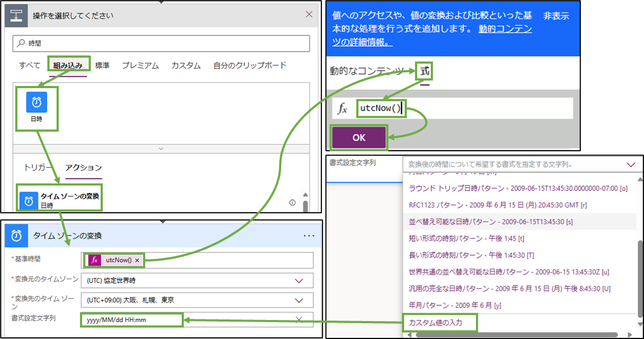644x339 pixels.
Task: Select the プレミアム tab
Action: [x=140, y=65]
